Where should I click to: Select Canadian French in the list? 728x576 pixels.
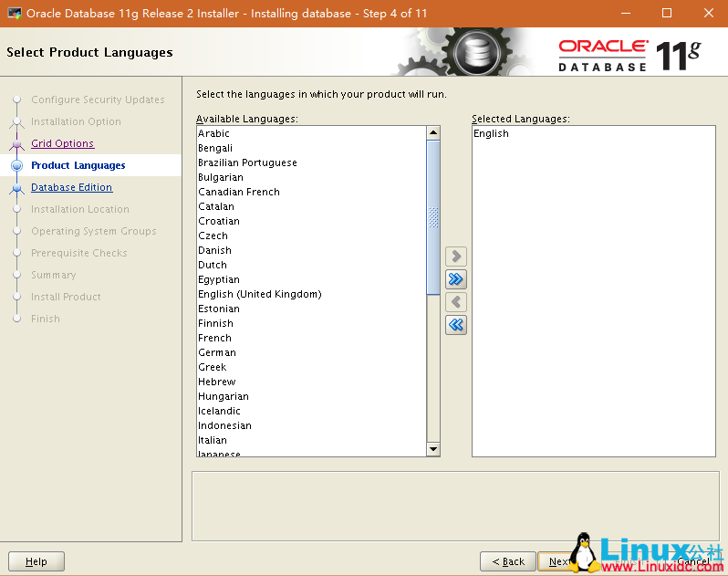coord(311,192)
